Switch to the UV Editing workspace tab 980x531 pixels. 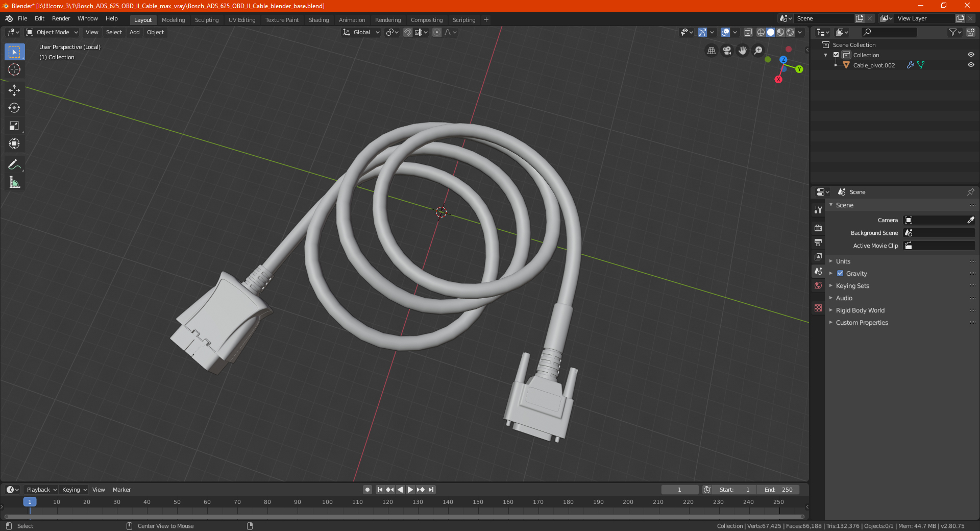pyautogui.click(x=242, y=20)
